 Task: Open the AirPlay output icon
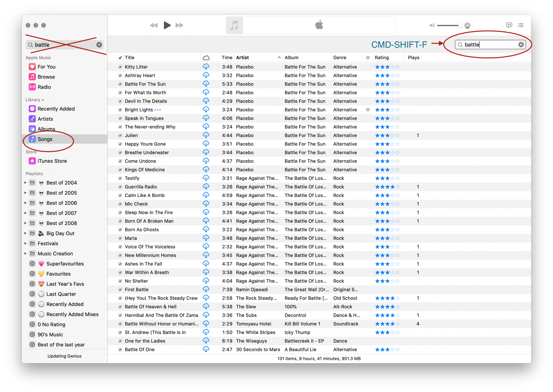pos(467,25)
